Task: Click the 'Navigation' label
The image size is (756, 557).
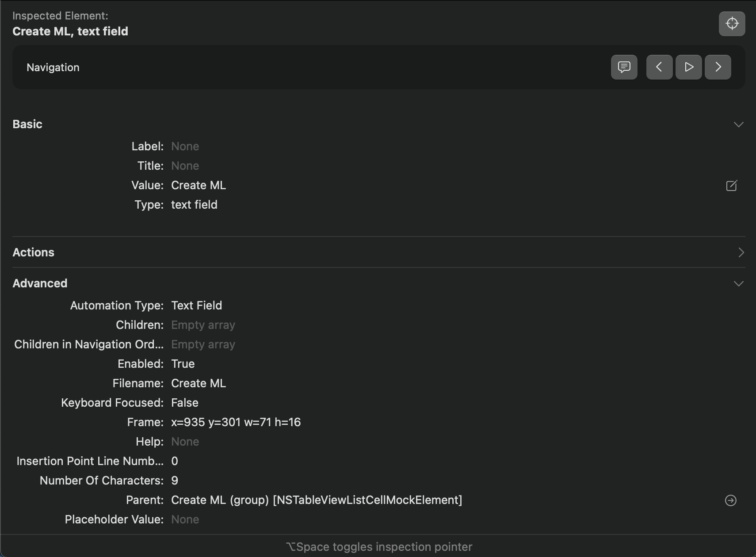Action: tap(53, 67)
